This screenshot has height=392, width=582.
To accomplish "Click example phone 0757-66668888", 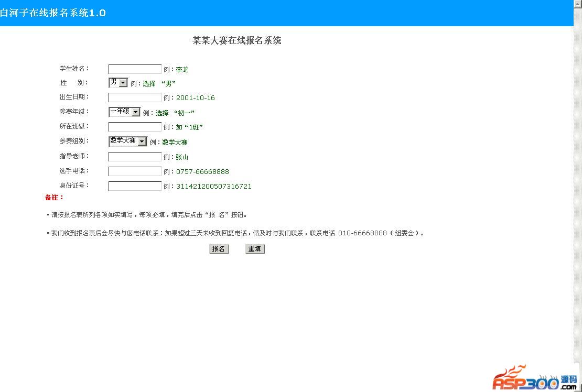I will point(203,172).
